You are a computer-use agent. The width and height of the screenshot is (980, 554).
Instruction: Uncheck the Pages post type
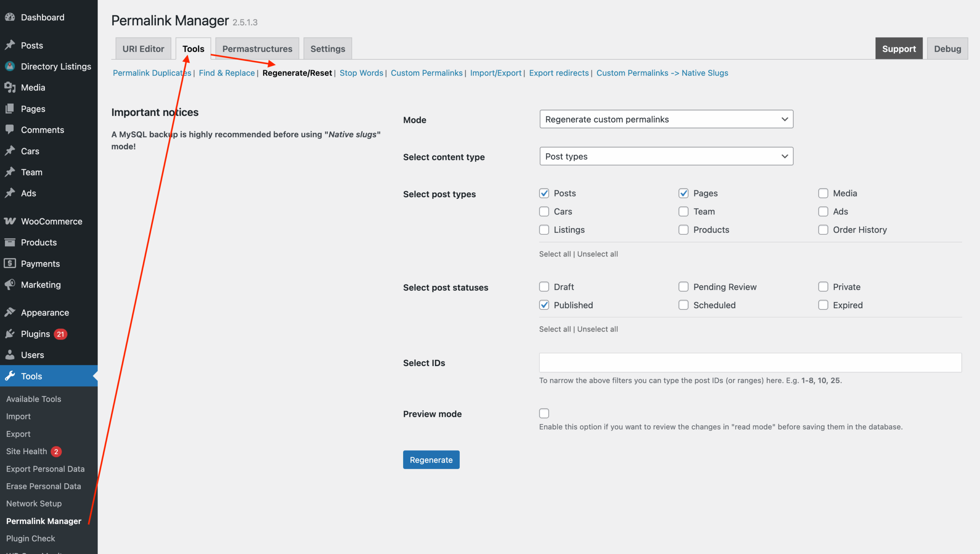[x=683, y=193]
